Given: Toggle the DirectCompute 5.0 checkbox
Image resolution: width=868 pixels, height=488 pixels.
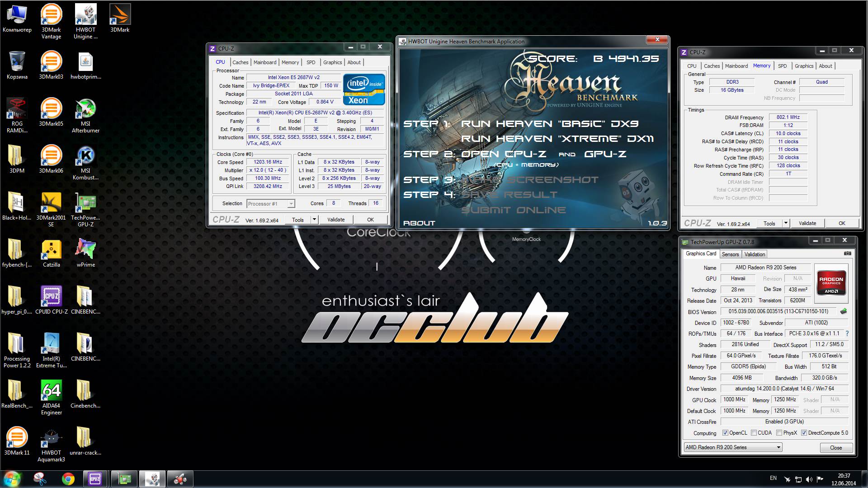Looking at the screenshot, I should (804, 433).
